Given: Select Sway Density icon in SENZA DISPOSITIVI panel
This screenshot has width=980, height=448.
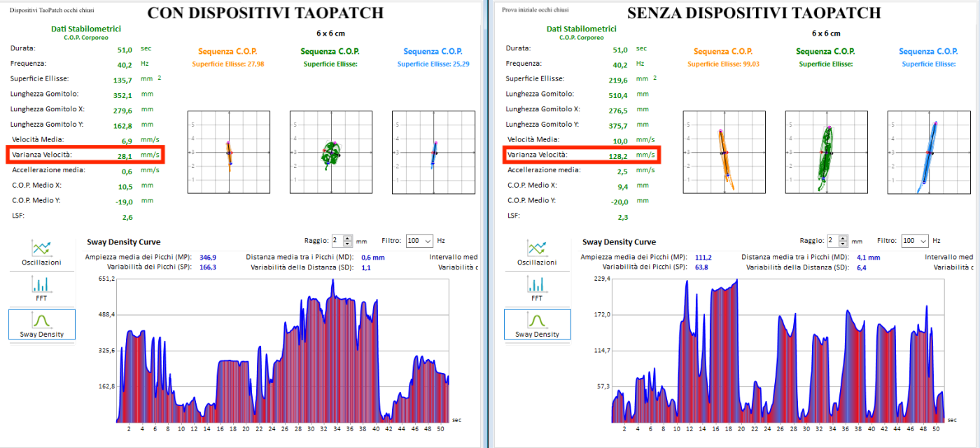Looking at the screenshot, I should [537, 324].
